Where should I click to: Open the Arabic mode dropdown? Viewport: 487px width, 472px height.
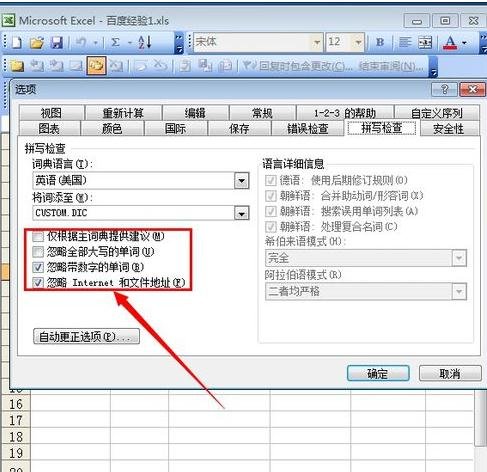pyautogui.click(x=459, y=292)
